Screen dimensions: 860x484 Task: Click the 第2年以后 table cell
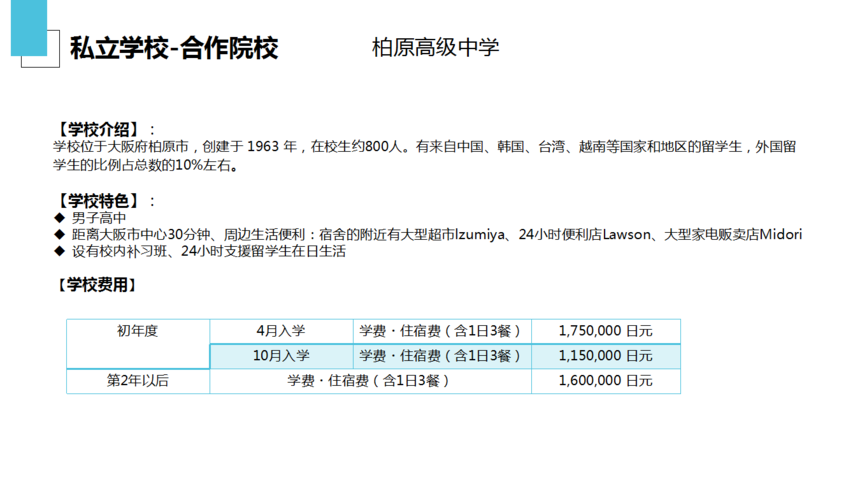point(138,381)
